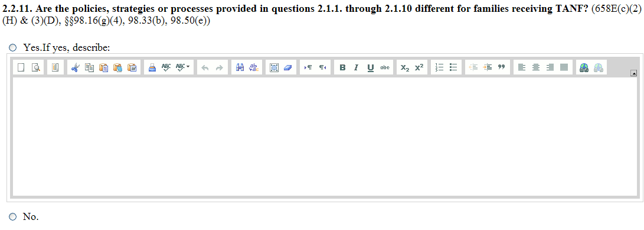Set text direction right to left
The width and height of the screenshot is (644, 230).
click(322, 67)
